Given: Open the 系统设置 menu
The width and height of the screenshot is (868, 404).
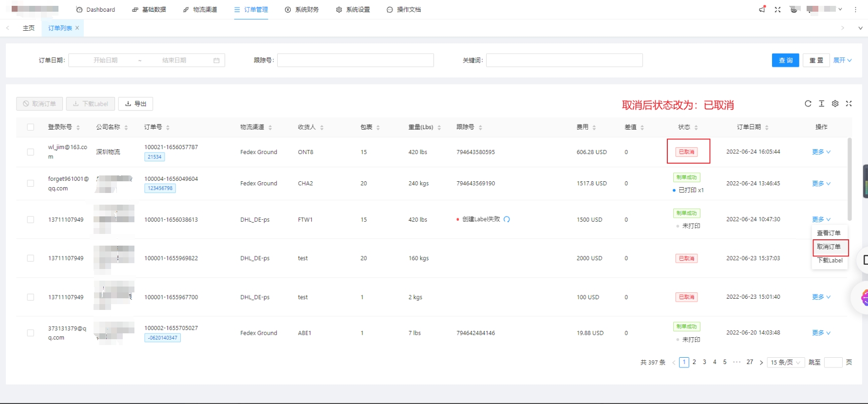Looking at the screenshot, I should pyautogui.click(x=353, y=10).
